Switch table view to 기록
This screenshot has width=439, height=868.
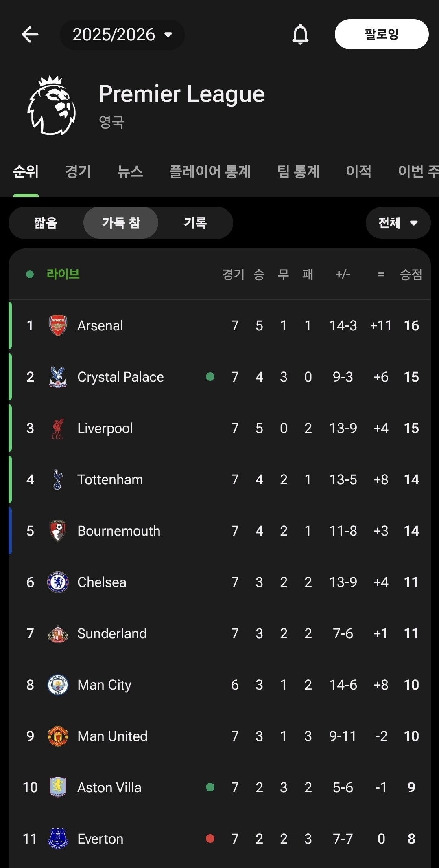coord(195,223)
